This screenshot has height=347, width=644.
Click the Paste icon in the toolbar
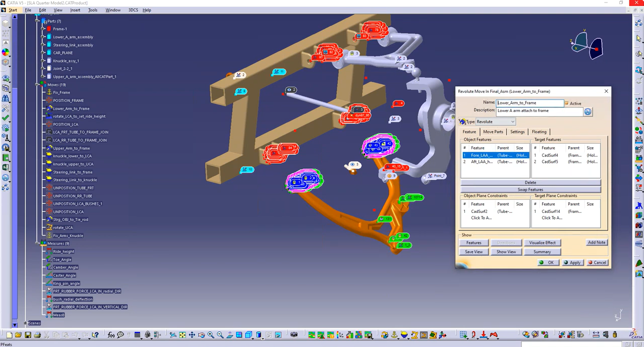click(66, 334)
